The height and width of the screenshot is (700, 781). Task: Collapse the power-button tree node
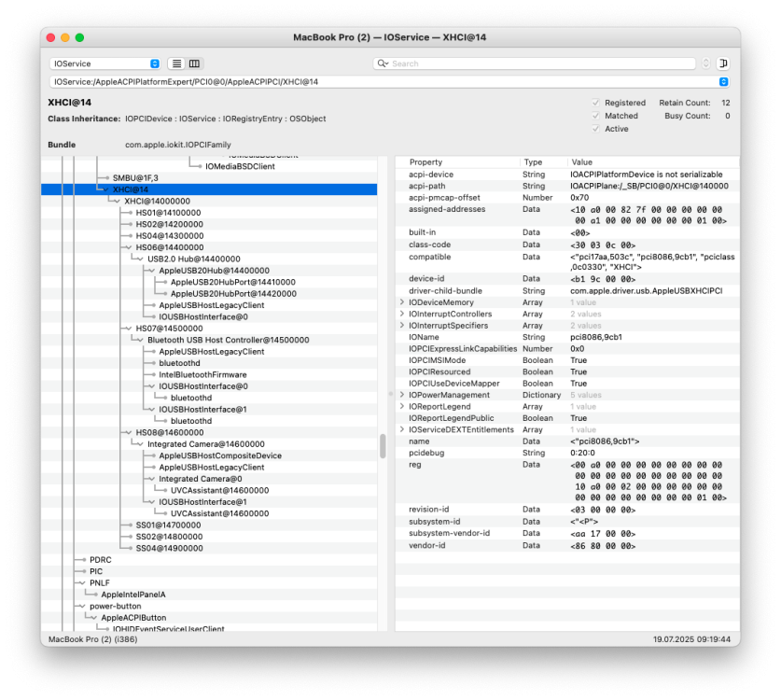pos(82,606)
